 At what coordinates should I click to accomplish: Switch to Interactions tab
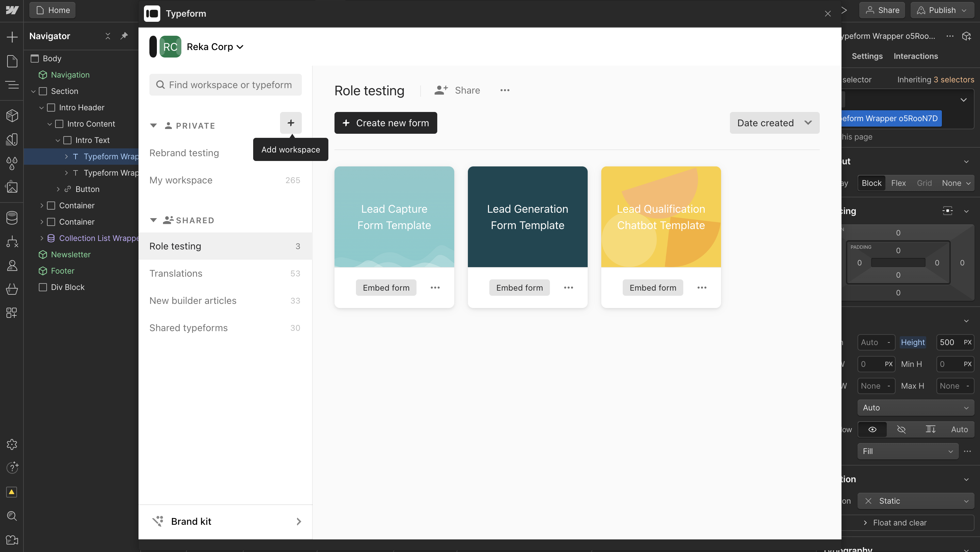point(915,56)
